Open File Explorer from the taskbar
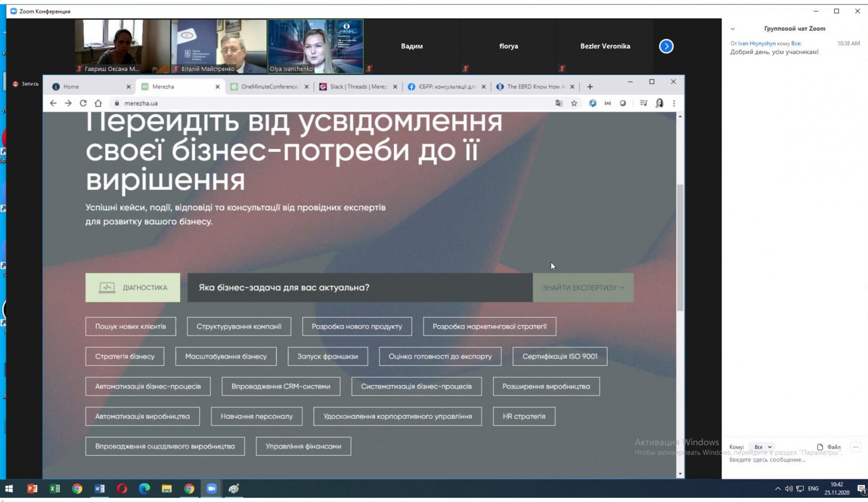 pyautogui.click(x=167, y=489)
